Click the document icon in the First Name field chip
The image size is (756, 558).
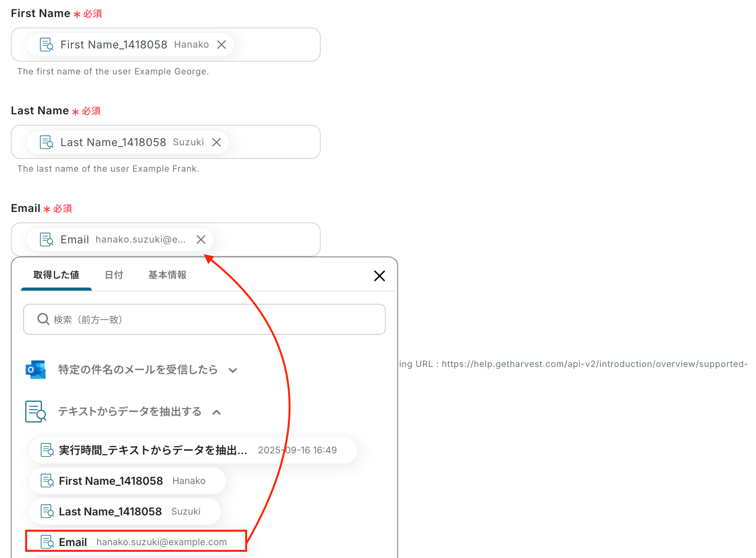(47, 45)
